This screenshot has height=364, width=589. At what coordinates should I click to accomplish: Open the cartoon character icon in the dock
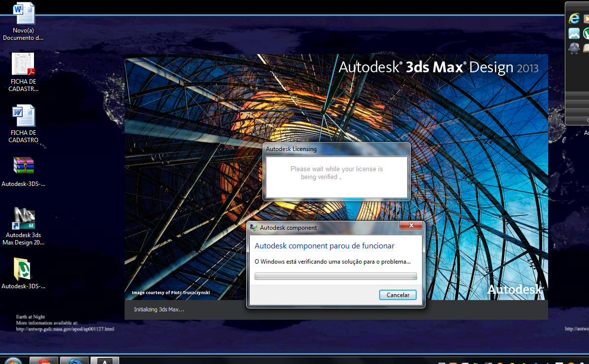(x=574, y=48)
